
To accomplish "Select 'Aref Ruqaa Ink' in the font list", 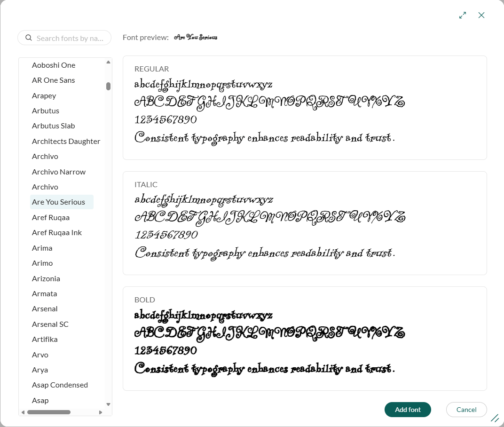I will pyautogui.click(x=58, y=232).
